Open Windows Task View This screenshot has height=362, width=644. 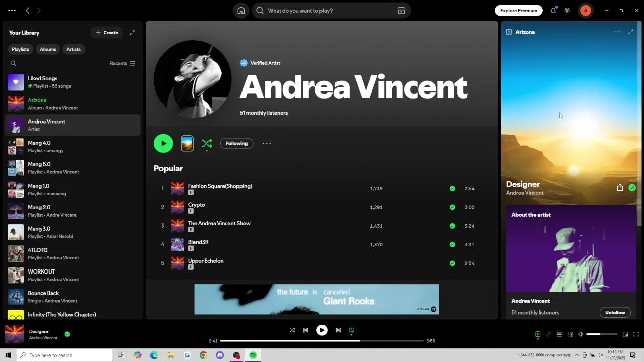coord(121,355)
